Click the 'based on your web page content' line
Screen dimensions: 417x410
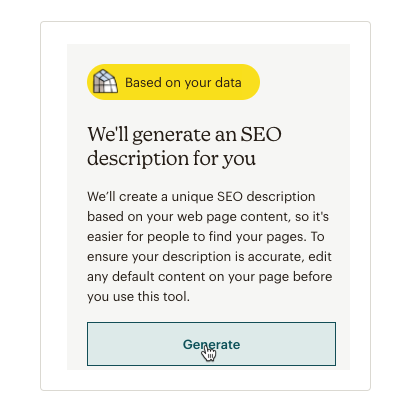(208, 217)
